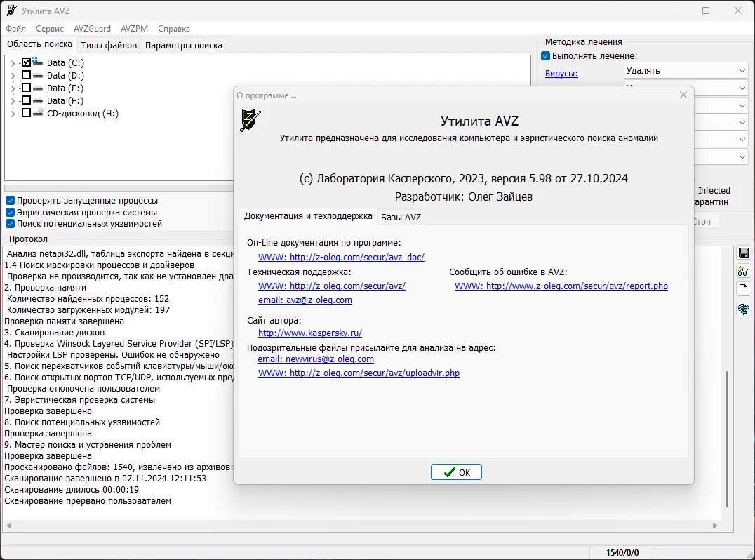Open the uploadvir.php upload link
This screenshot has width=755, height=560.
click(x=359, y=373)
